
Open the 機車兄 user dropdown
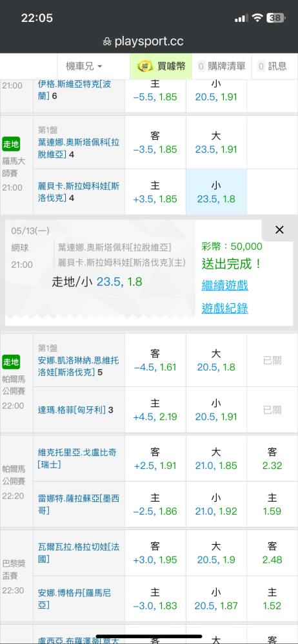tap(84, 66)
